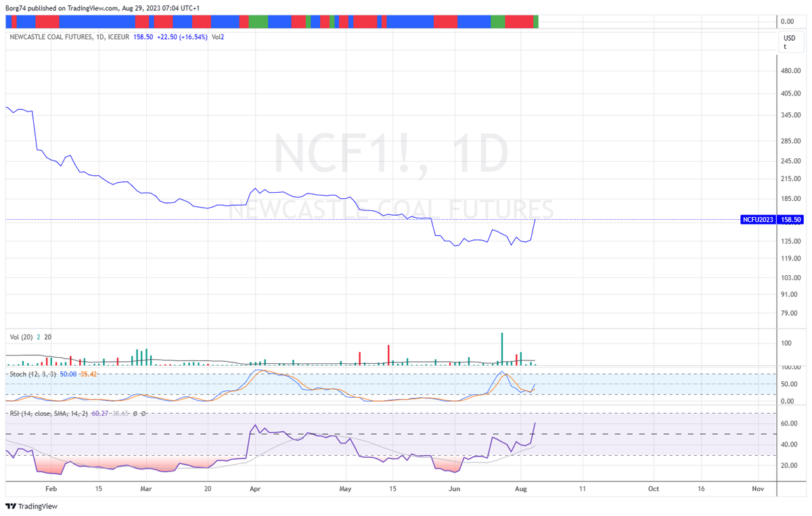
Task: Click the +22.50 (+16.54%) change value
Action: click(182, 37)
